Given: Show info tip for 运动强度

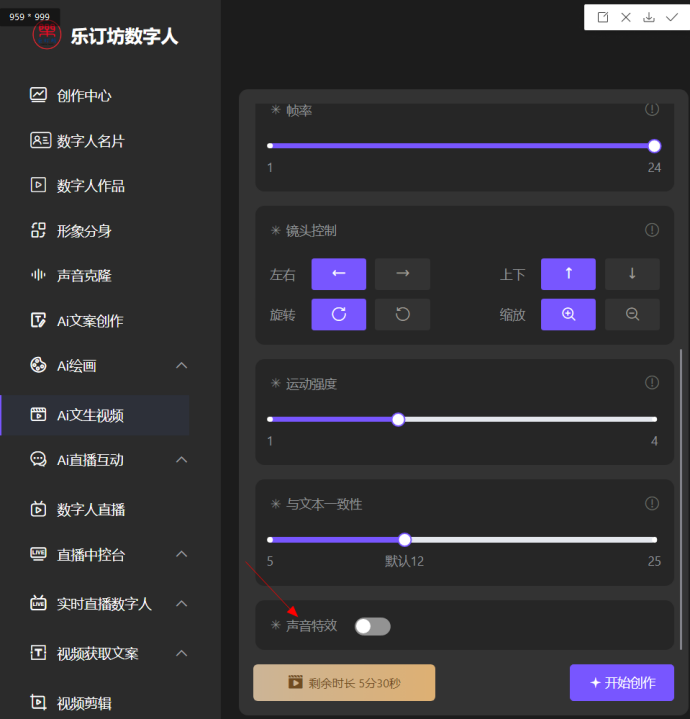Looking at the screenshot, I should click(651, 382).
